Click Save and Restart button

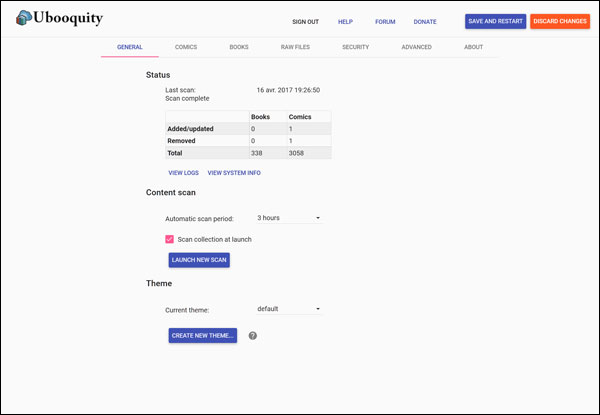click(x=496, y=21)
